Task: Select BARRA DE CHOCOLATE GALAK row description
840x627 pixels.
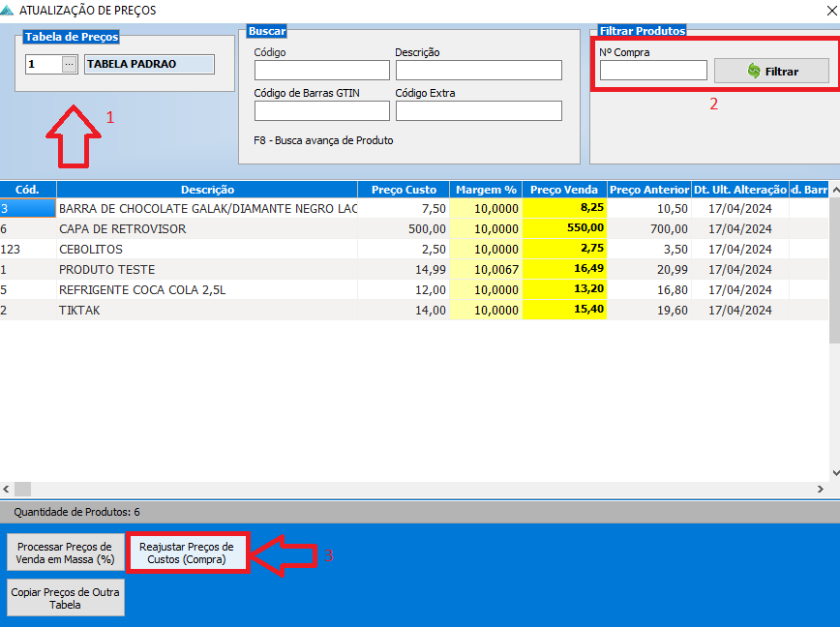Action: pos(207,208)
